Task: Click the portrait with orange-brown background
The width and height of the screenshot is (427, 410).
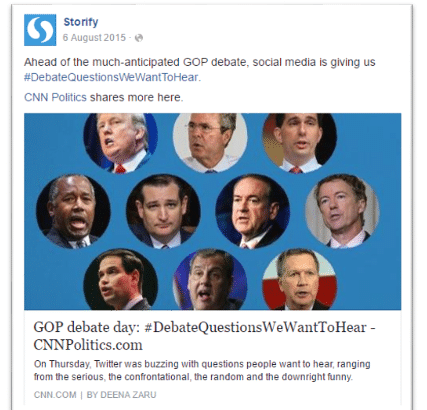Action: tap(300, 142)
